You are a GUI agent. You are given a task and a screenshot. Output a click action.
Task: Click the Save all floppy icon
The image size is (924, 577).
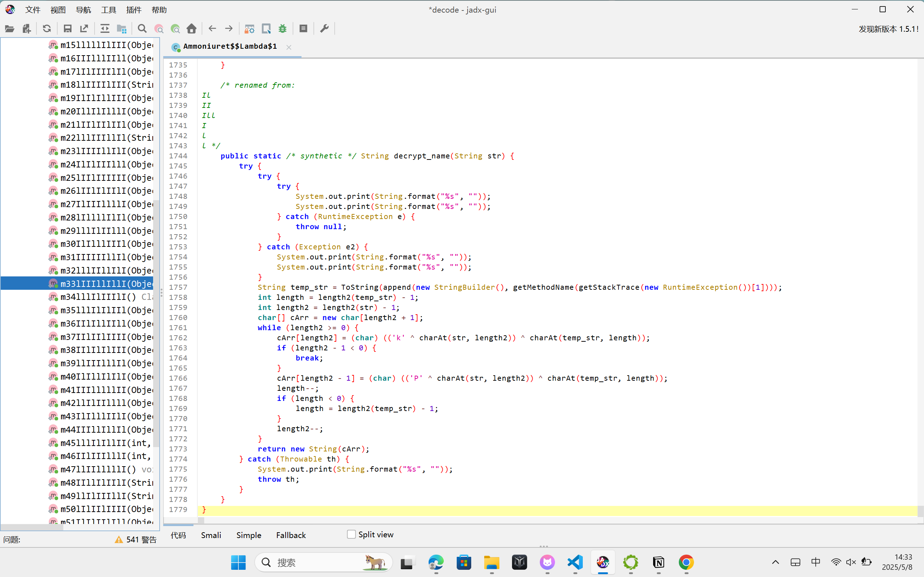click(x=68, y=29)
